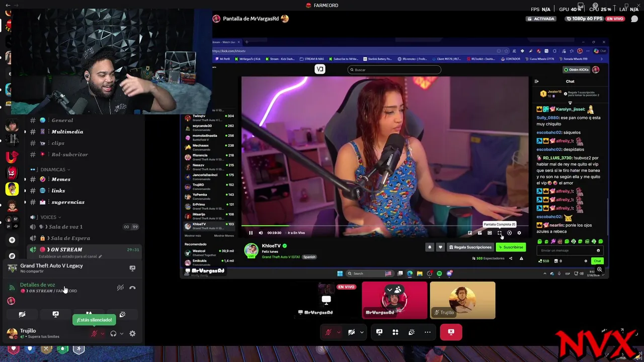
Task: Open soundboard button in voice panel
Action: (x=122, y=314)
